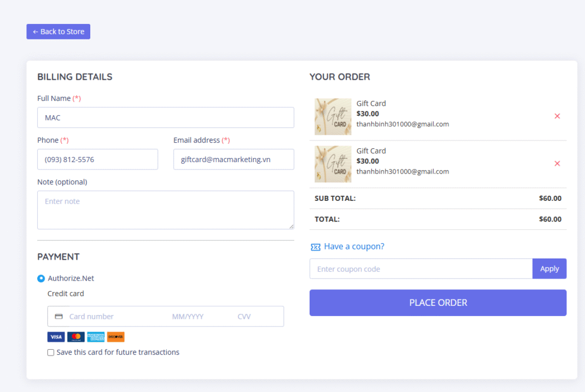
Task: Click the Visa card logo
Action: pos(56,337)
